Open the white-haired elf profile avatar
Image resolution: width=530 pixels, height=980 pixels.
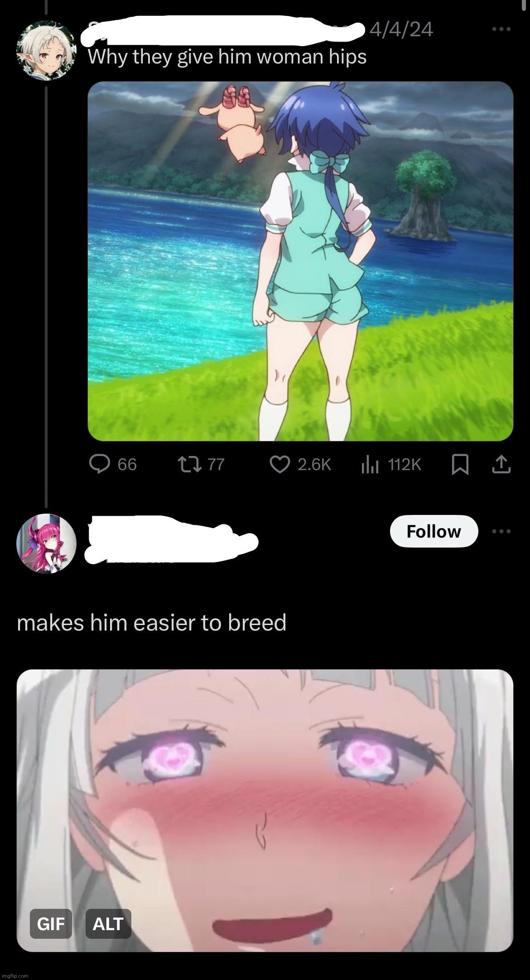tap(46, 50)
